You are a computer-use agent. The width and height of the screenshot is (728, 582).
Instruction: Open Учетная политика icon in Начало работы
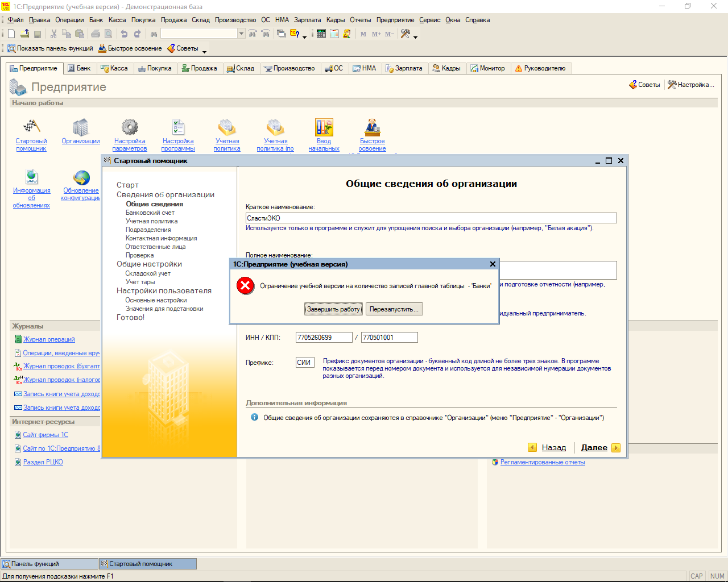[227, 127]
